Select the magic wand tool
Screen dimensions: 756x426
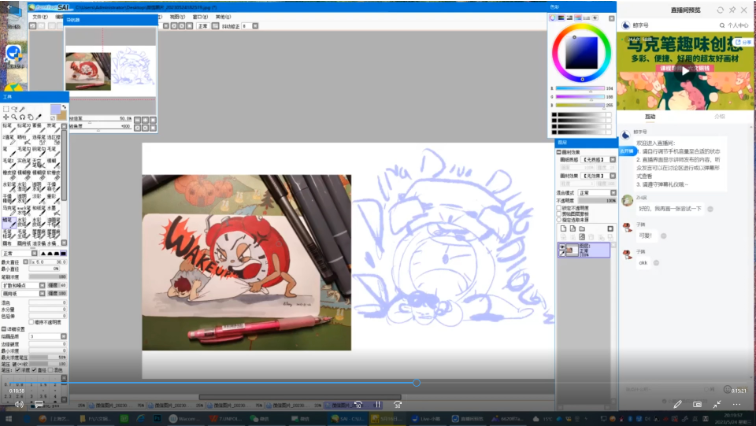(22, 109)
